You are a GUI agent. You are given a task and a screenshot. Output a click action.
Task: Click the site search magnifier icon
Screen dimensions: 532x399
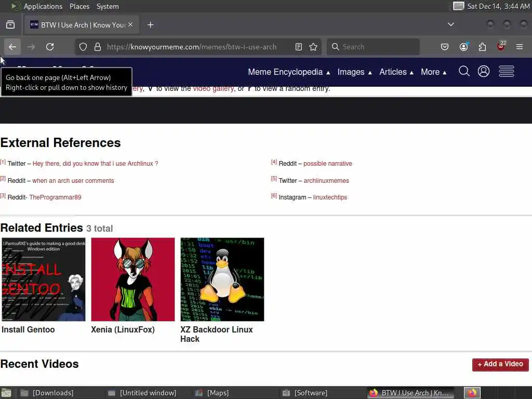point(464,72)
